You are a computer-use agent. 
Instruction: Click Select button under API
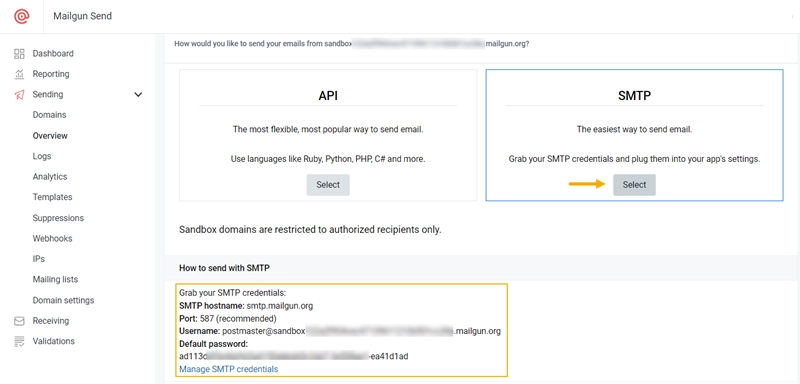point(328,185)
